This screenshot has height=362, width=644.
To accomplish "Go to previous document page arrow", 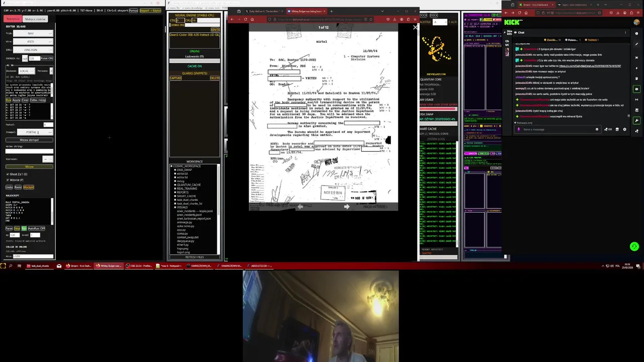I will click(x=300, y=207).
